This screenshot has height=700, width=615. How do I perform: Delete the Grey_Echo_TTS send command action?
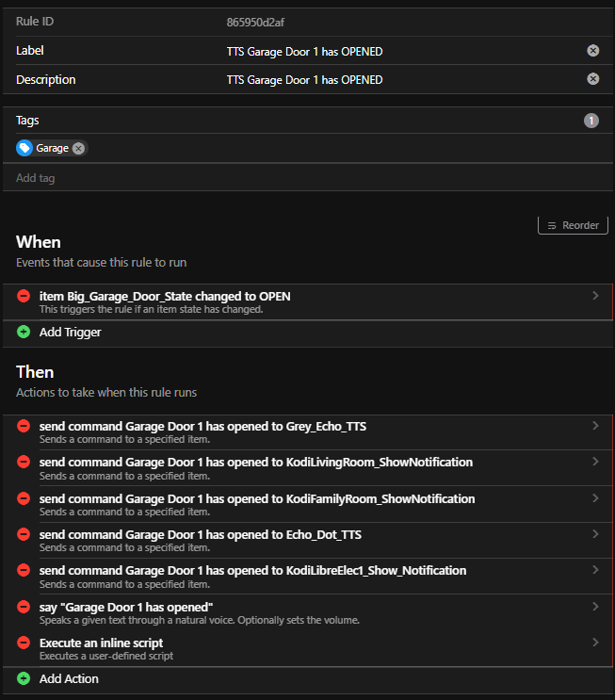click(24, 427)
